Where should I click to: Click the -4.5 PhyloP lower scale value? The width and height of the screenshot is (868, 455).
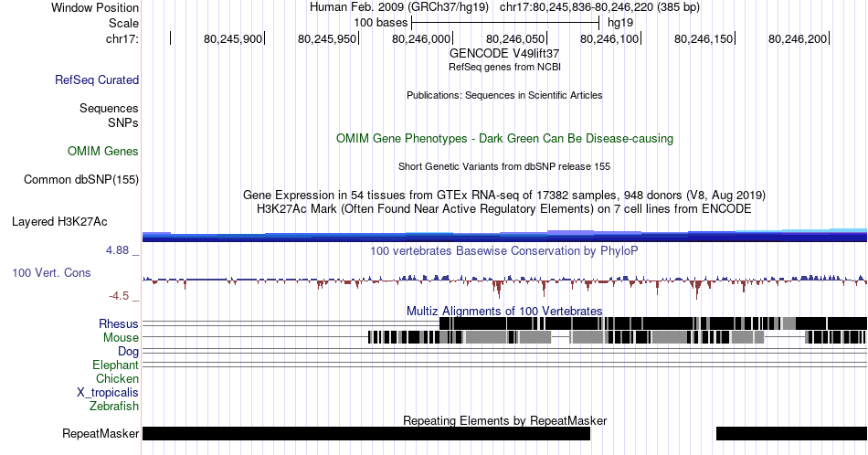click(x=119, y=296)
